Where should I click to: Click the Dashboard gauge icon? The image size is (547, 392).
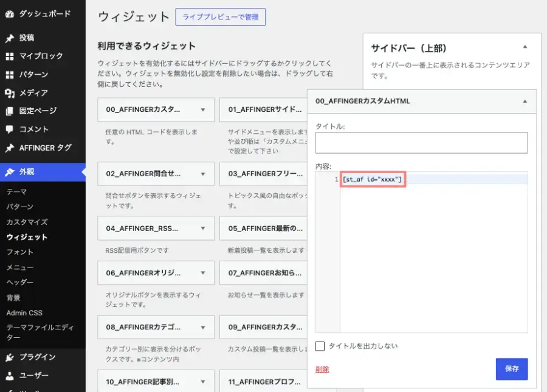tap(9, 14)
